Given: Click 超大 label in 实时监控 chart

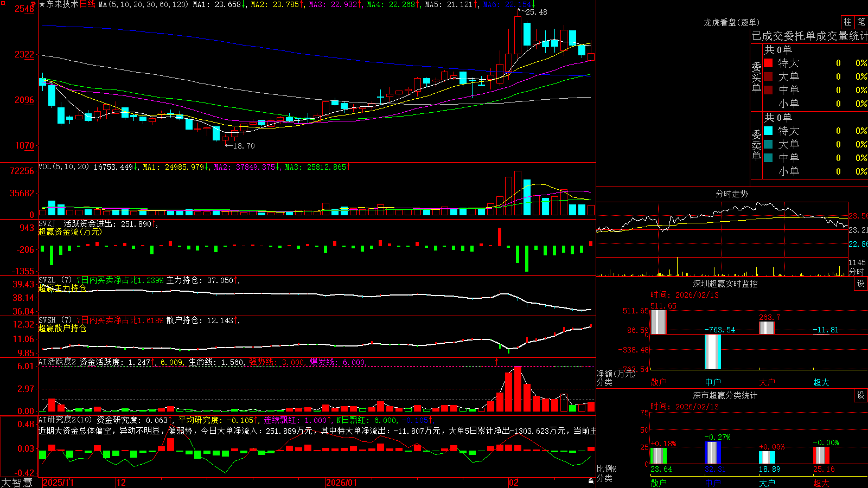Looking at the screenshot, I should click(x=821, y=382).
